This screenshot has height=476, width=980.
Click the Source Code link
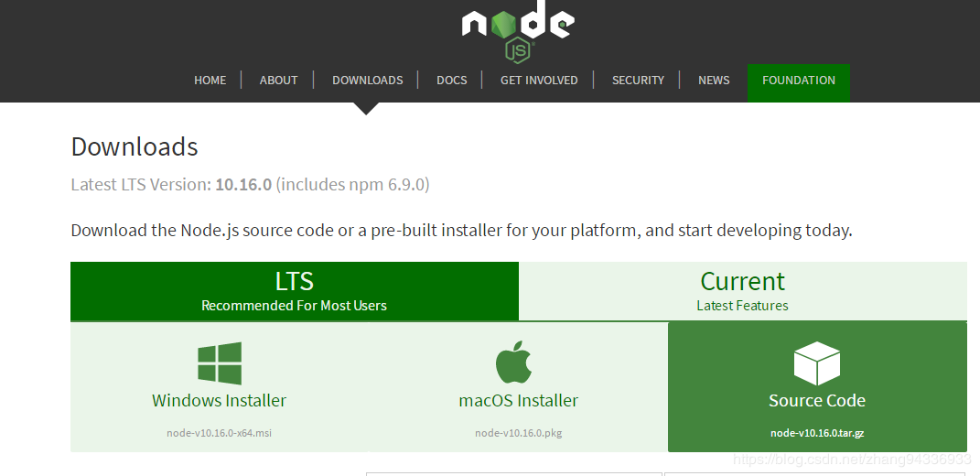point(817,400)
